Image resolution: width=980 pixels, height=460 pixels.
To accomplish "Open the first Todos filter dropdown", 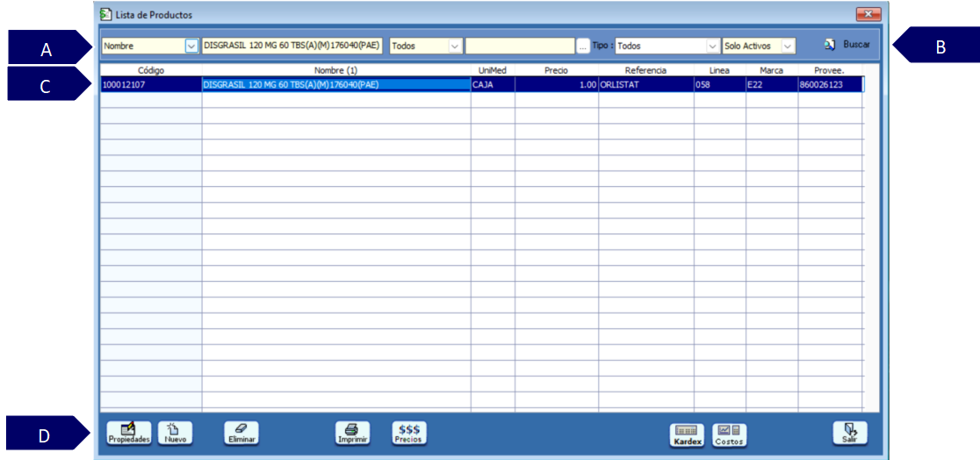I will pos(455,46).
